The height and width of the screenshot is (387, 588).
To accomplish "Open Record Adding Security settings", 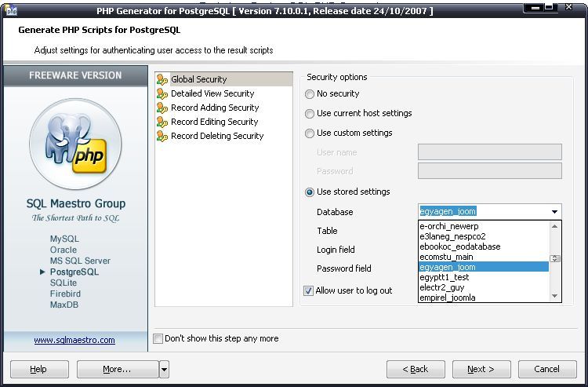I will click(x=215, y=108).
